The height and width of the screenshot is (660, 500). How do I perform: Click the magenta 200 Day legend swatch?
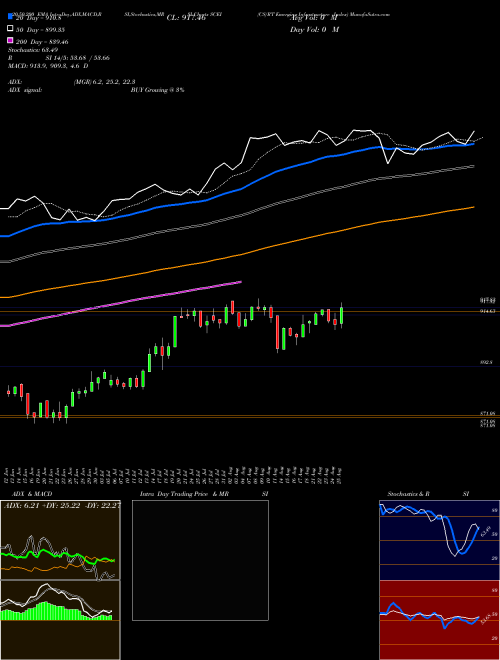point(10,41)
